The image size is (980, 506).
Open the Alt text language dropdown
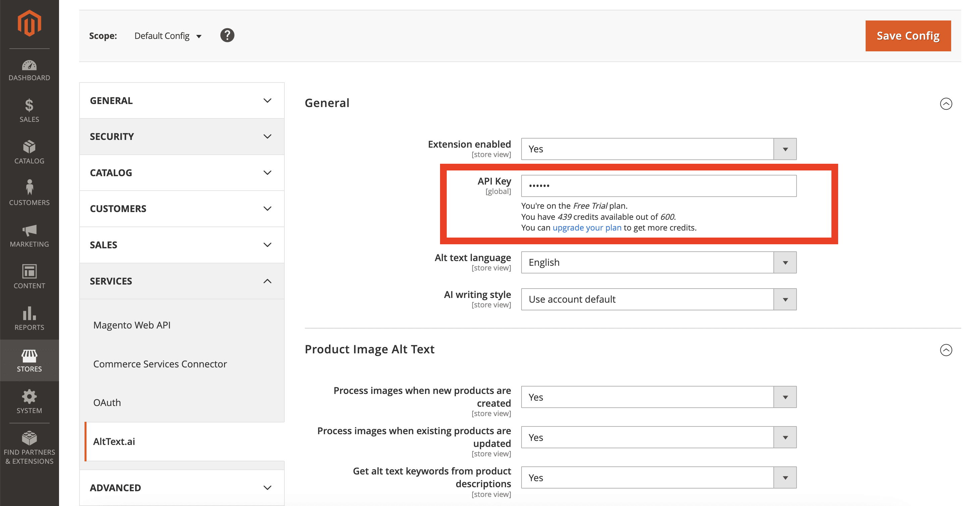(658, 262)
